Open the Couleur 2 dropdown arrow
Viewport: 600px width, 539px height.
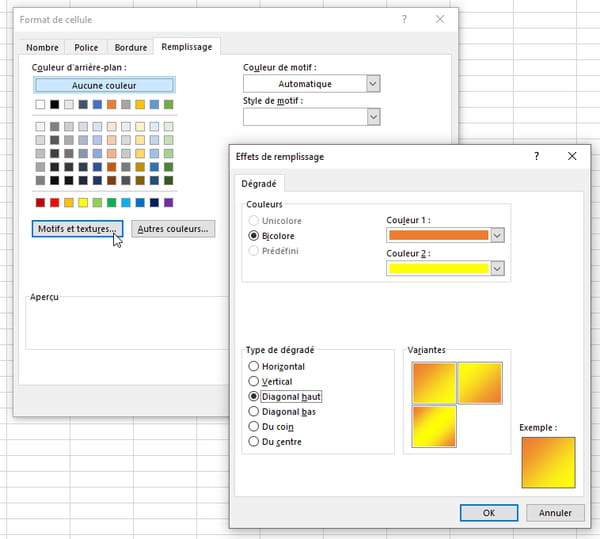pos(497,269)
